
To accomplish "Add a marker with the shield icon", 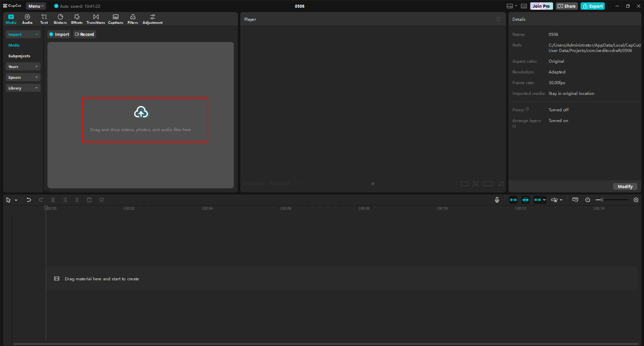I will [x=101, y=200].
